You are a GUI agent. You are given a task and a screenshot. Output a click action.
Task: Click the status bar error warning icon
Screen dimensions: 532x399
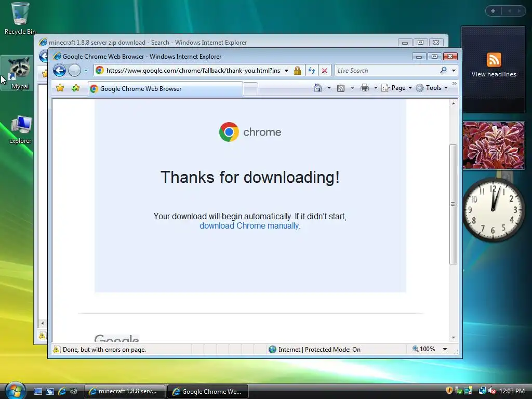click(x=57, y=350)
